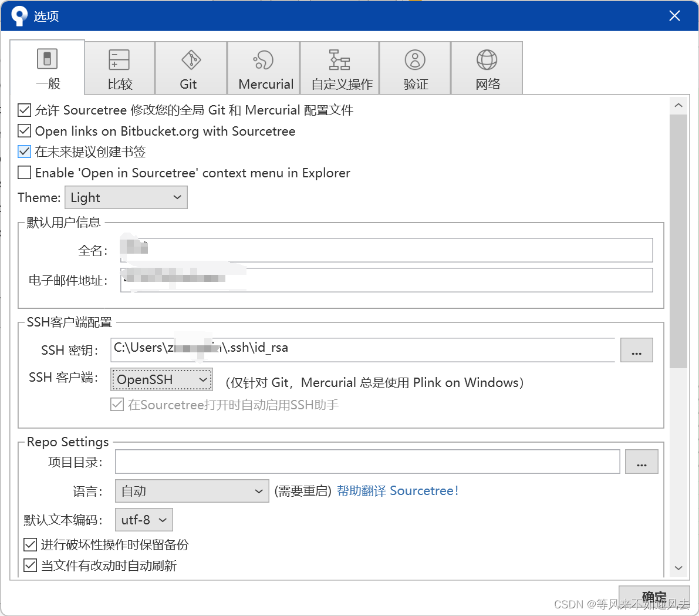This screenshot has height=616, width=699.
Task: Click the scrollbar down arrow
Action: (x=678, y=568)
